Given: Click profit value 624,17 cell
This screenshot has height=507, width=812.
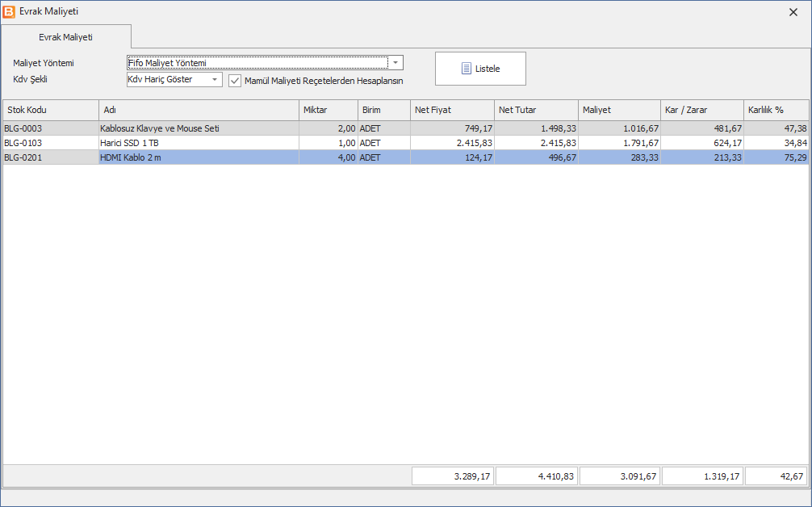Looking at the screenshot, I should pos(702,143).
